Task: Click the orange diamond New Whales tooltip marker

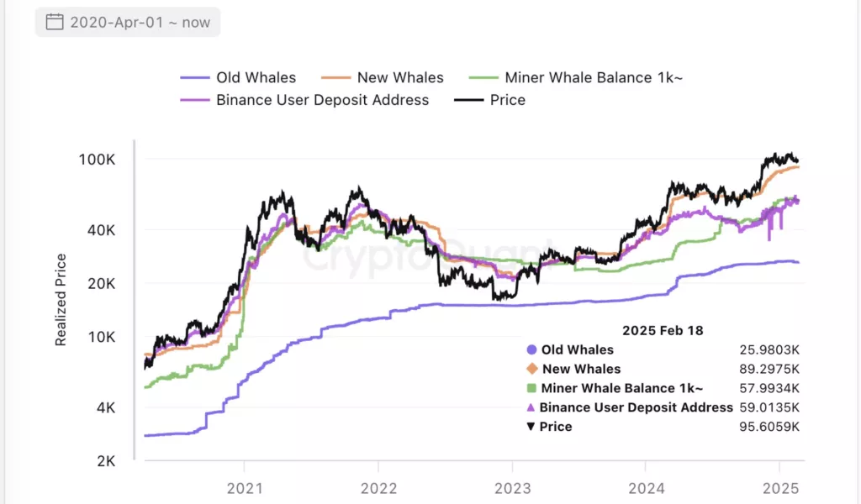Action: tap(531, 369)
